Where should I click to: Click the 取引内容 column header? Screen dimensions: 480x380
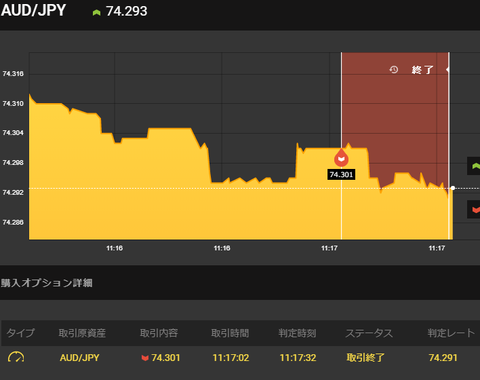tap(159, 333)
